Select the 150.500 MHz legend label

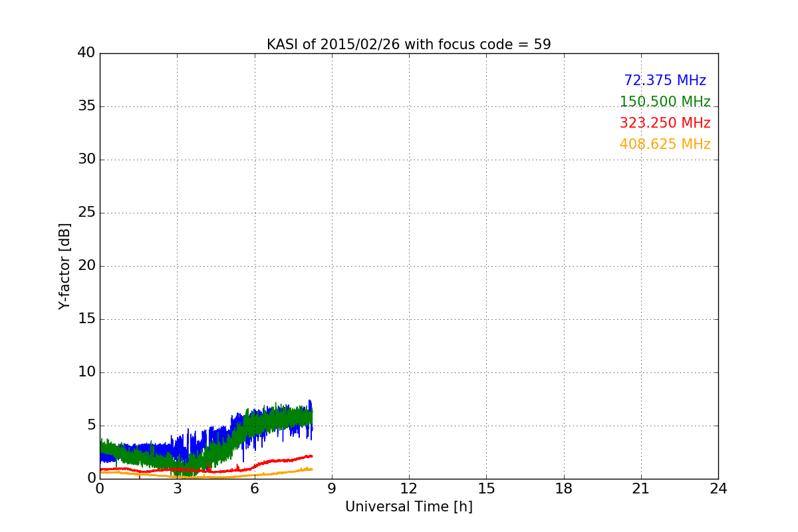(x=665, y=102)
